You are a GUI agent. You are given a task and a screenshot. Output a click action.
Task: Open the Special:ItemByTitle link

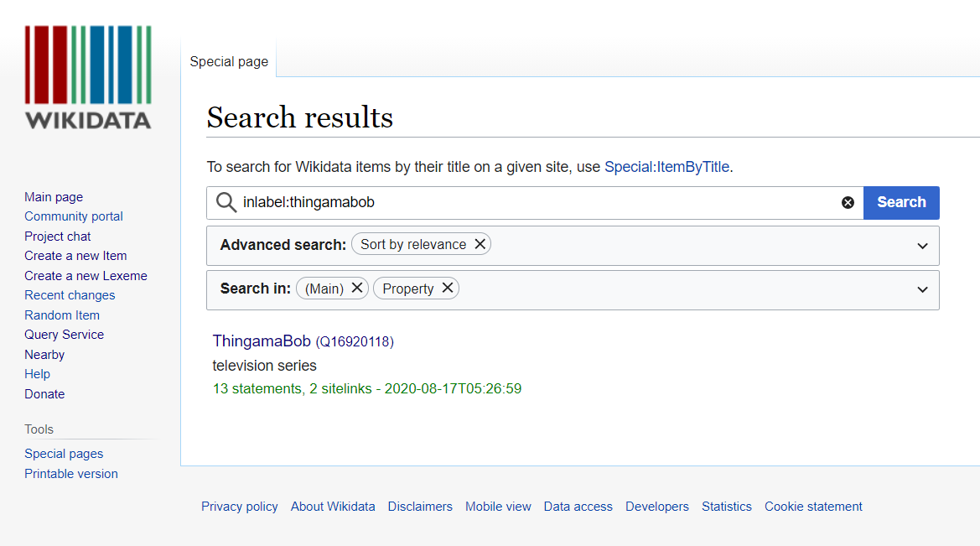coord(666,167)
